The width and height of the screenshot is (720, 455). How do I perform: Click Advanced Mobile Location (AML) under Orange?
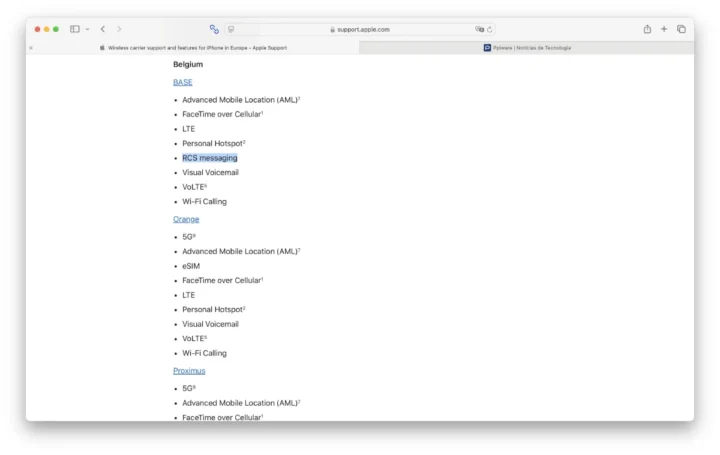[241, 251]
